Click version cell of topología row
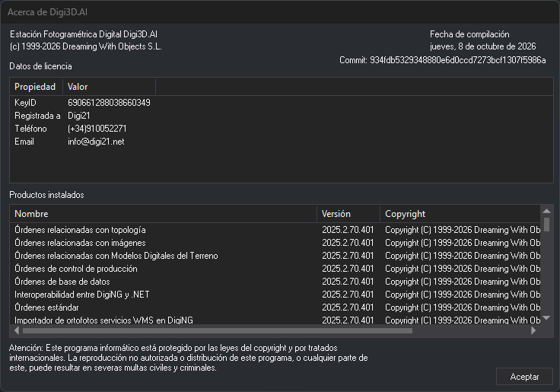The image size is (560, 392). pos(348,230)
